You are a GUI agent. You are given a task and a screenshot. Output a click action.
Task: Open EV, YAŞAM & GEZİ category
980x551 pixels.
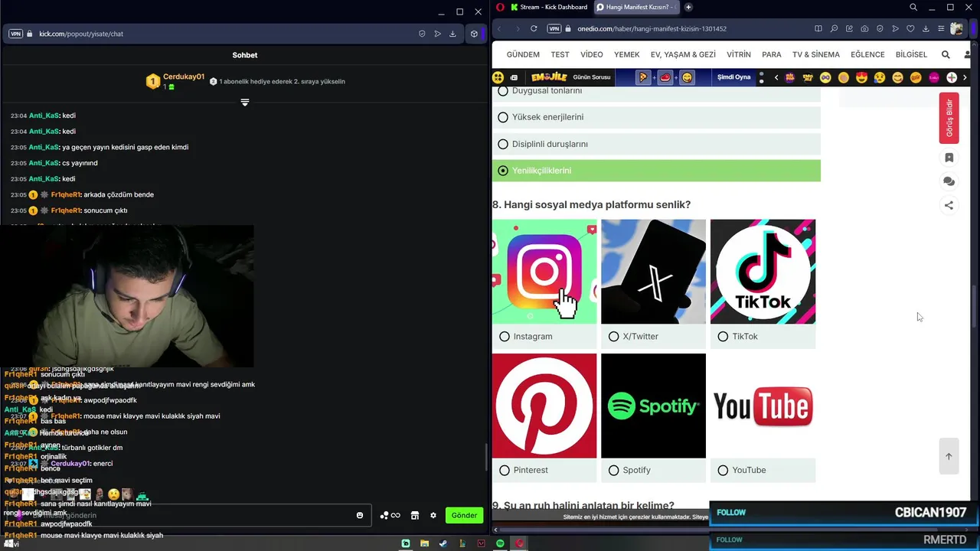click(683, 54)
